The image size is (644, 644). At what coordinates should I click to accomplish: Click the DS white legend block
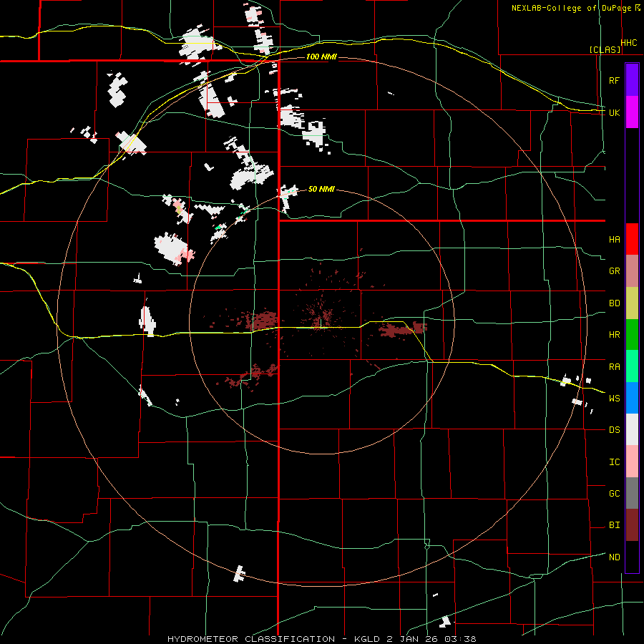click(x=632, y=429)
